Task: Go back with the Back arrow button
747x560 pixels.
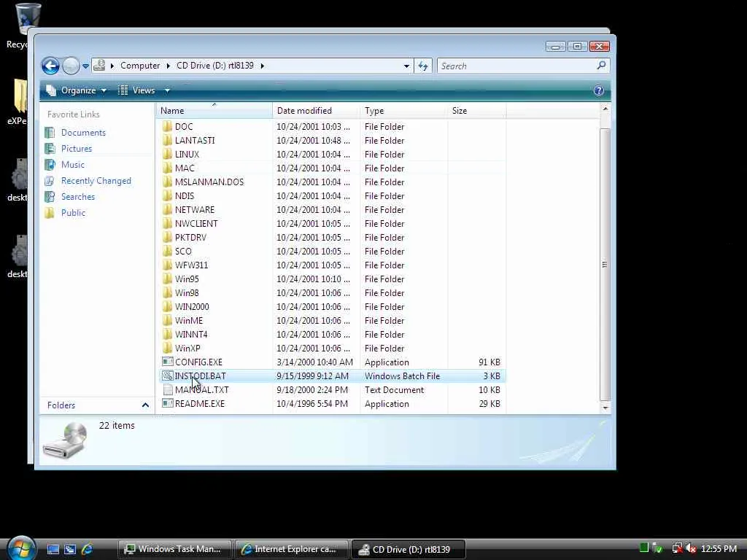Action: 50,66
